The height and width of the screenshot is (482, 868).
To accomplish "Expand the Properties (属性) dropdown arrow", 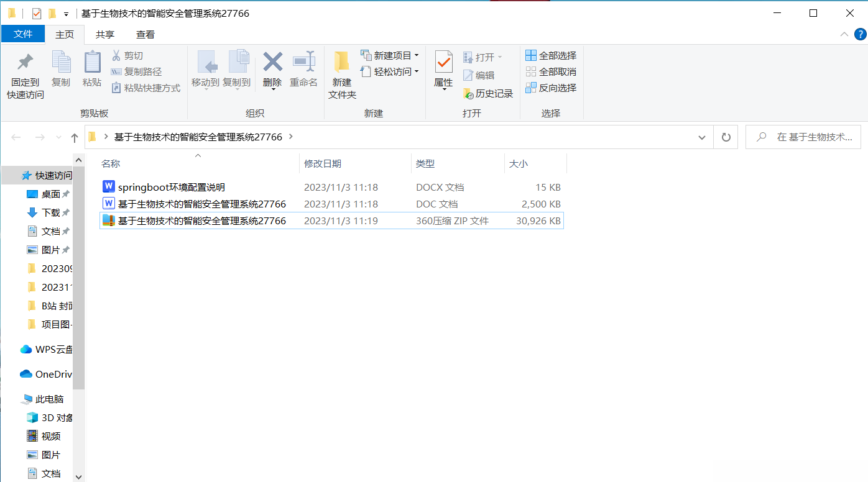I will [443, 89].
